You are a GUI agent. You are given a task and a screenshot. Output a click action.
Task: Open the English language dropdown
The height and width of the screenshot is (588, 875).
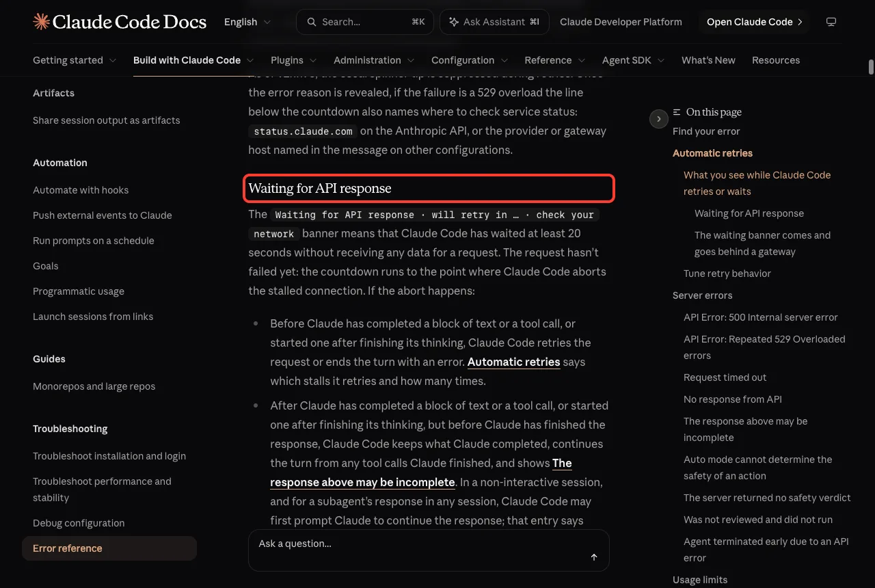247,22
